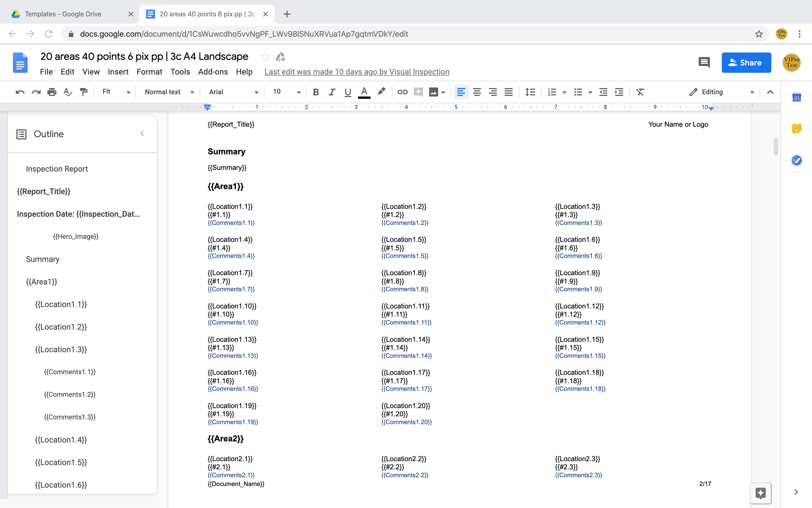Open the Add-ons menu

[213, 72]
